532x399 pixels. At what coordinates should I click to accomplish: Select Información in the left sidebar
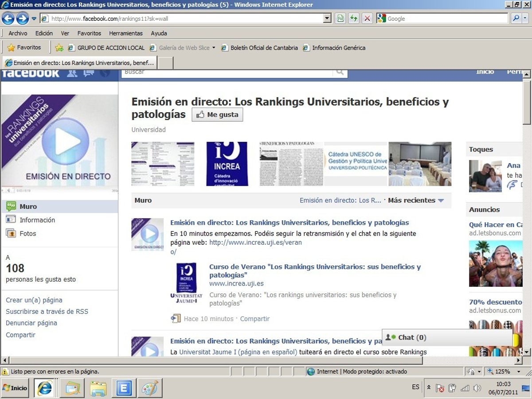point(37,220)
